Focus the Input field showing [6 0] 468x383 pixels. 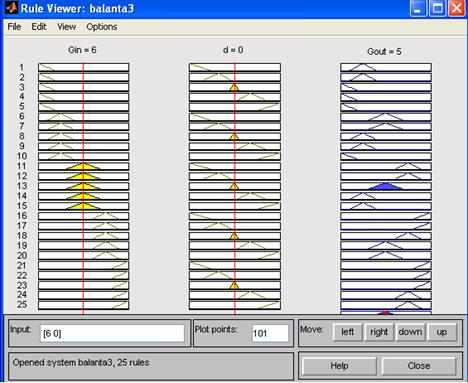(x=112, y=333)
